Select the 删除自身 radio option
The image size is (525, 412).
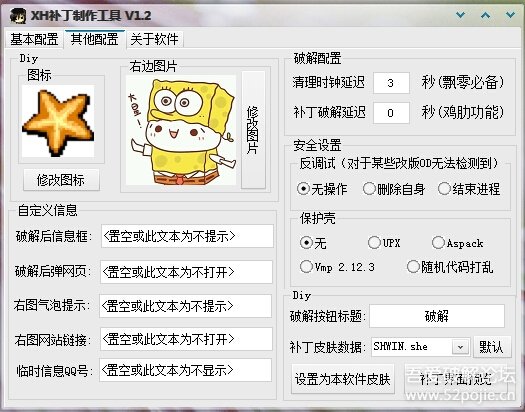(x=394, y=189)
